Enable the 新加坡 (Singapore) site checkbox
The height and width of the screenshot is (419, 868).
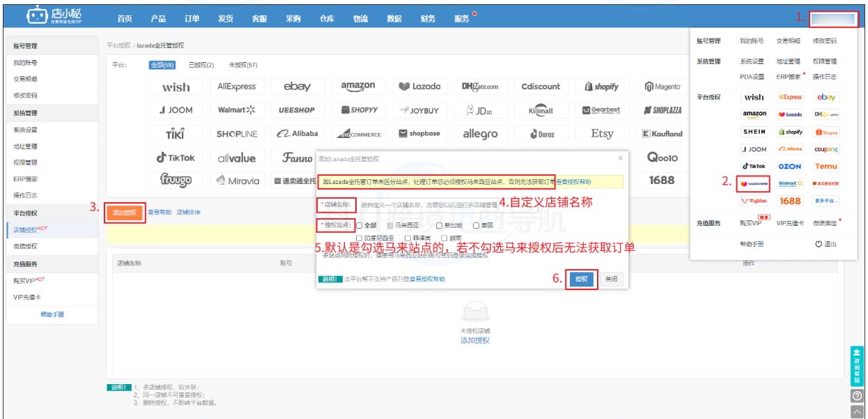pyautogui.click(x=439, y=224)
